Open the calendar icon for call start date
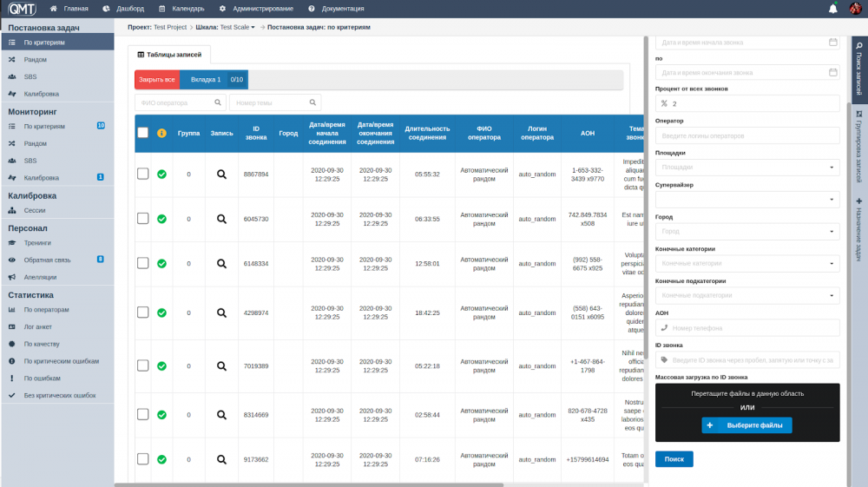 tap(832, 42)
